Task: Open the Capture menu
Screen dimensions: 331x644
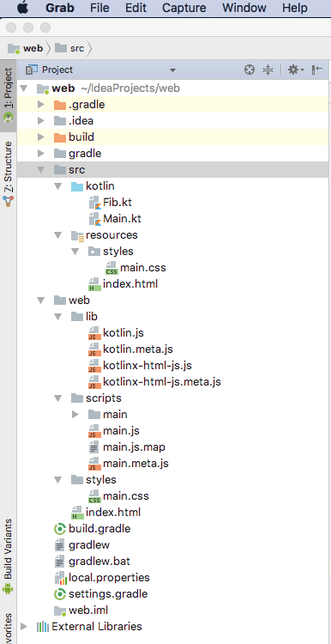Action: (184, 8)
